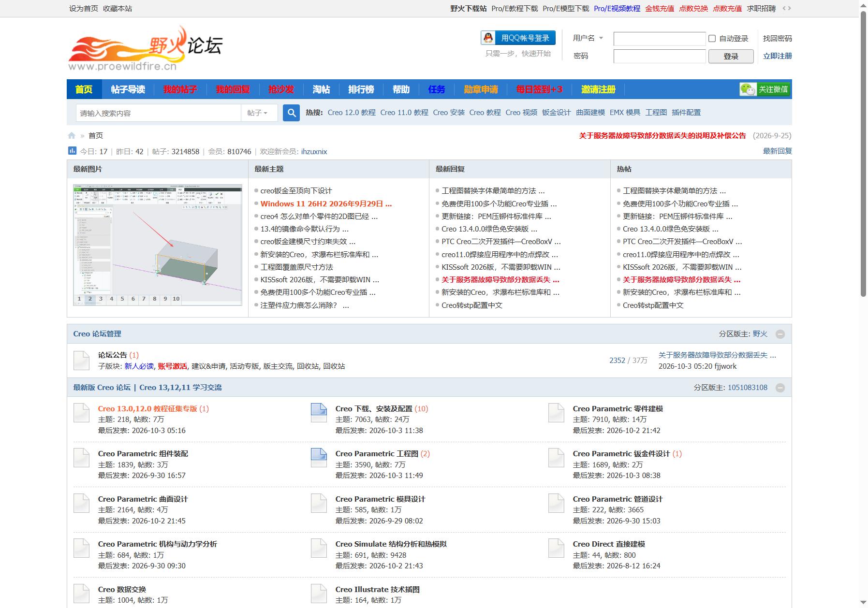
Task: Click the Creo Simulate 结构分析 forum icon
Action: tap(319, 548)
